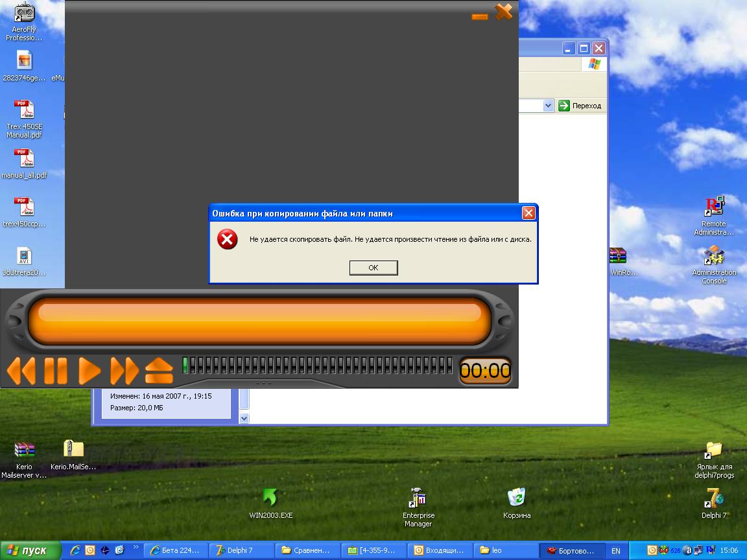Click the Переход button in the Explorer window

(x=580, y=106)
